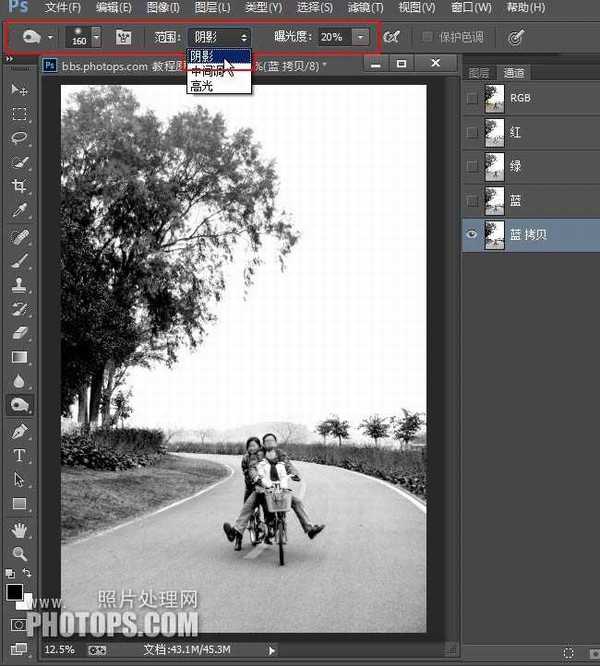The height and width of the screenshot is (666, 600).
Task: Select the Zoom tool
Action: pos(18,553)
